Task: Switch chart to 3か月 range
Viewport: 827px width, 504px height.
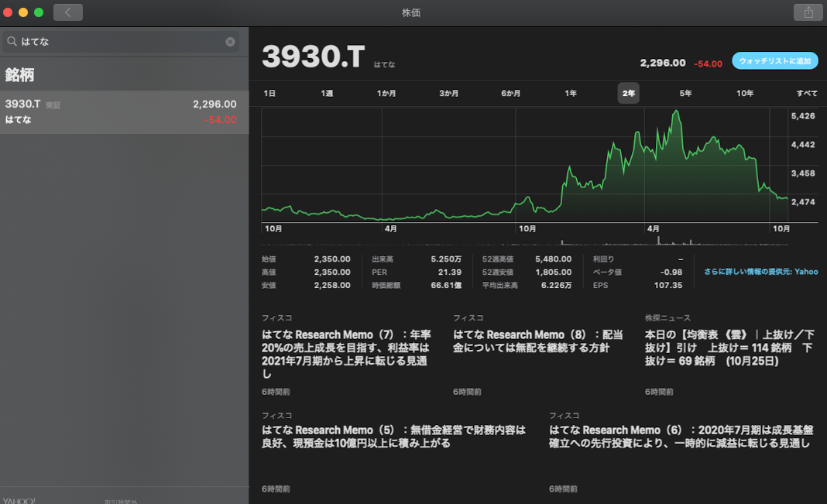Action: click(449, 94)
